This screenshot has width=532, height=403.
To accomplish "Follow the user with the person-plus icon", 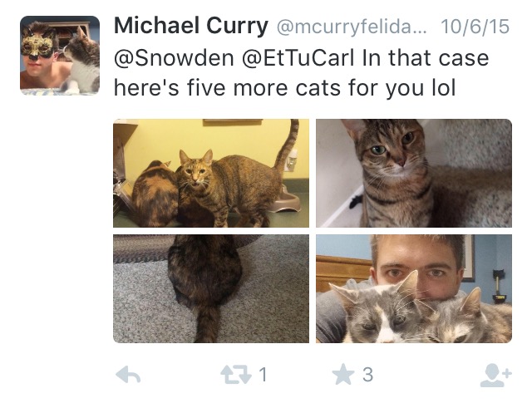I will pyautogui.click(x=495, y=376).
